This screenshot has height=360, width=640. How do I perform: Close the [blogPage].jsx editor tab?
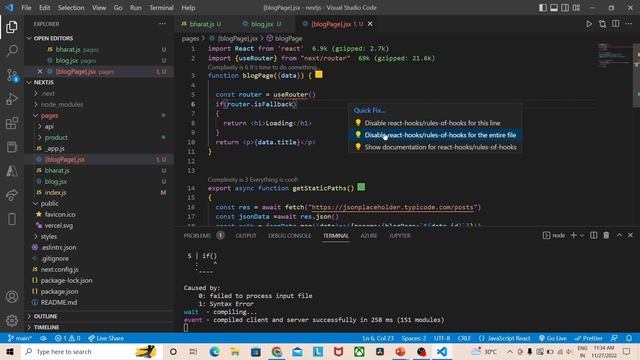[370, 24]
